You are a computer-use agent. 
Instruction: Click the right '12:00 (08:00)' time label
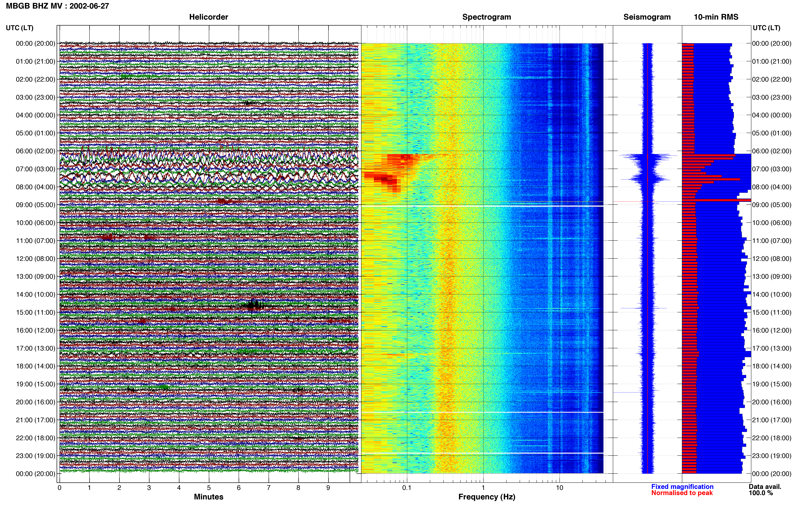click(x=772, y=259)
